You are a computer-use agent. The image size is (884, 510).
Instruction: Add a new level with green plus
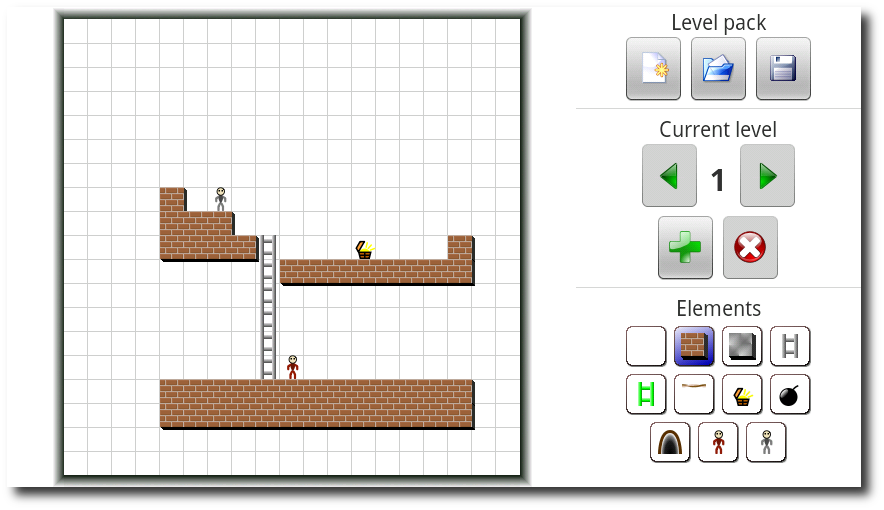[x=685, y=247]
